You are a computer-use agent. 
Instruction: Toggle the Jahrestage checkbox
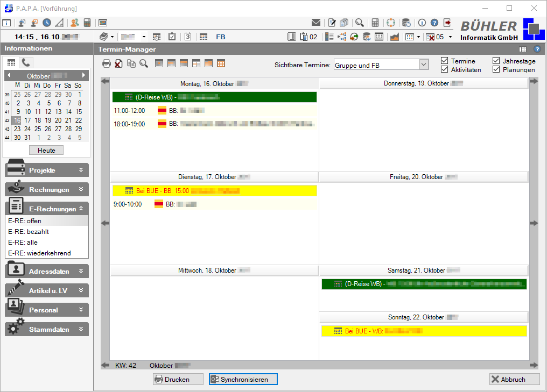tap(496, 61)
